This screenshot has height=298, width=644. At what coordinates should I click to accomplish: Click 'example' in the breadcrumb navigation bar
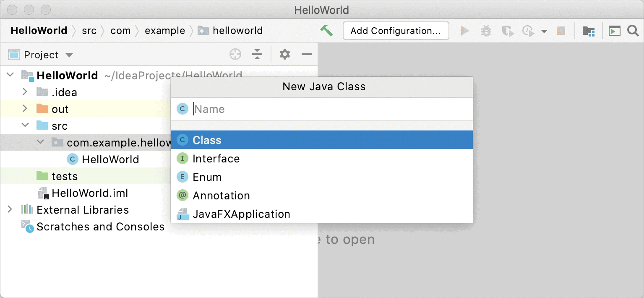tap(165, 30)
